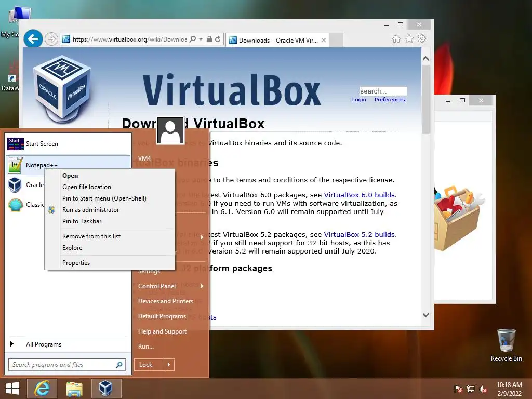The image size is (532, 399).
Task: Click the network tray icon
Action: tap(471, 389)
